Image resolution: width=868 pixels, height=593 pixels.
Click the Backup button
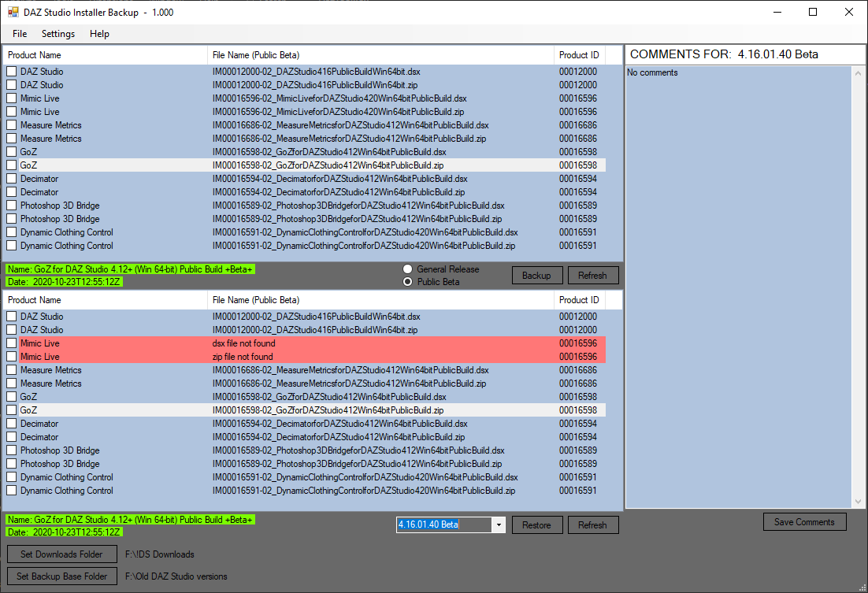(536, 276)
